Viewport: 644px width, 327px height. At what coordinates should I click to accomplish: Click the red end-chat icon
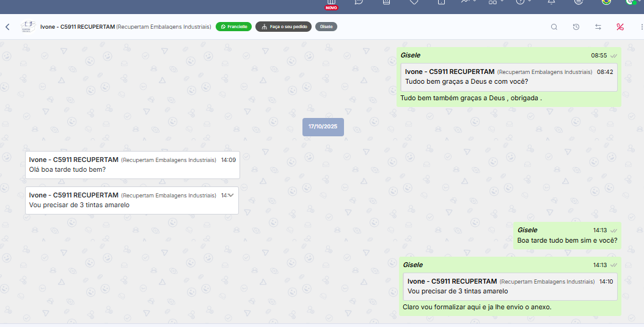tap(620, 27)
